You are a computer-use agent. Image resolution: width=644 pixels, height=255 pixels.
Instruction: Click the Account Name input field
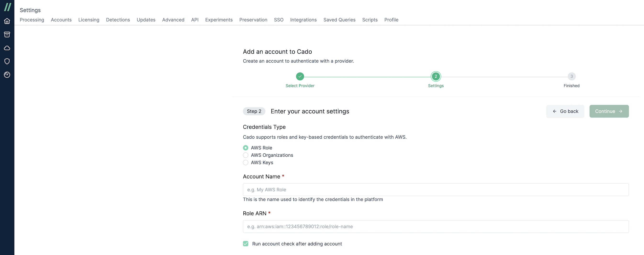436,190
